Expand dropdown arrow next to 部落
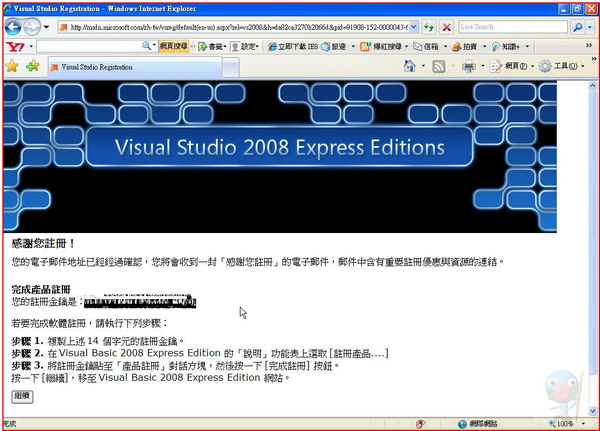Image resolution: width=600 pixels, height=431 pixels. pyautogui.click(x=353, y=47)
